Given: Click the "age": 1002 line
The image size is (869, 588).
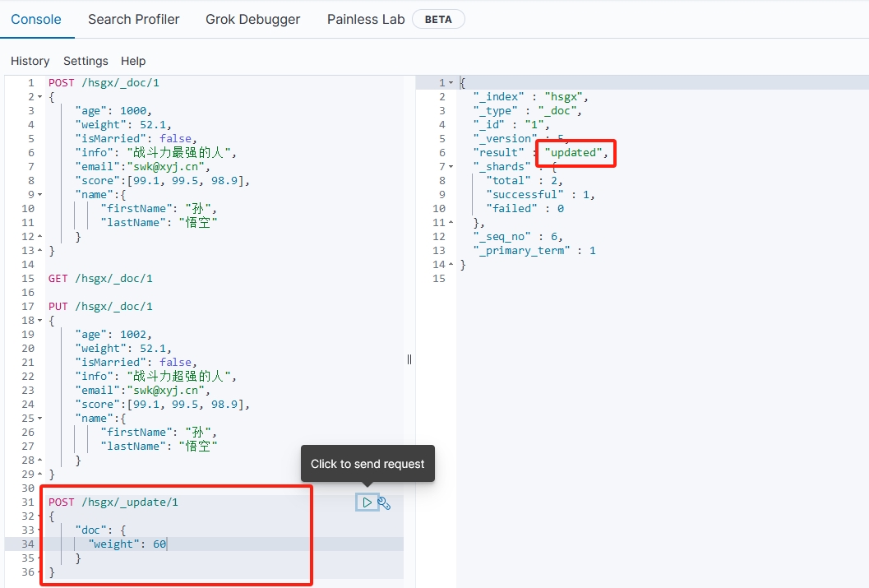Looking at the screenshot, I should click(113, 334).
